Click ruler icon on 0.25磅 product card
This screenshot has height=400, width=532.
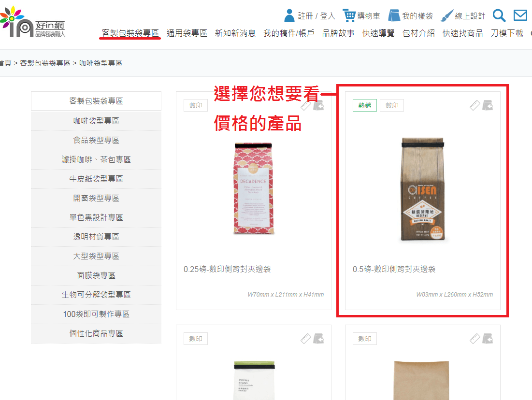click(x=305, y=106)
